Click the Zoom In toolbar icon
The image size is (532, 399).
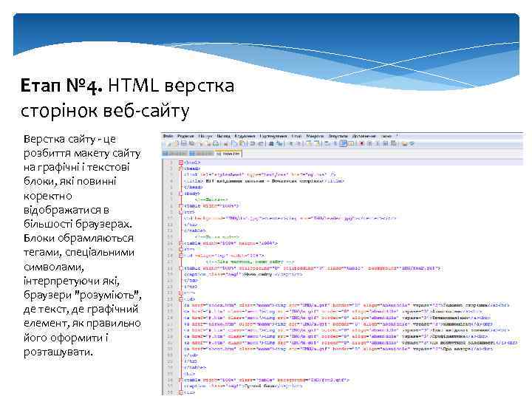(290, 144)
